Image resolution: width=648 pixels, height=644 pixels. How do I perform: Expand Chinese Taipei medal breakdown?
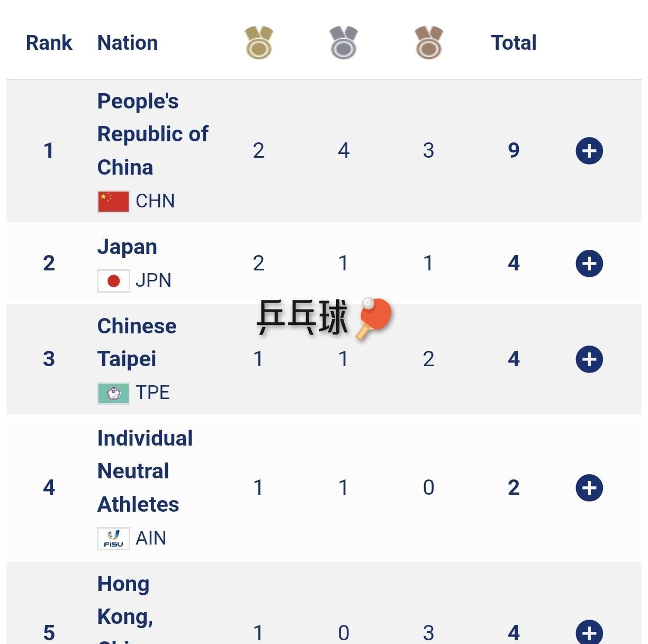point(589,359)
